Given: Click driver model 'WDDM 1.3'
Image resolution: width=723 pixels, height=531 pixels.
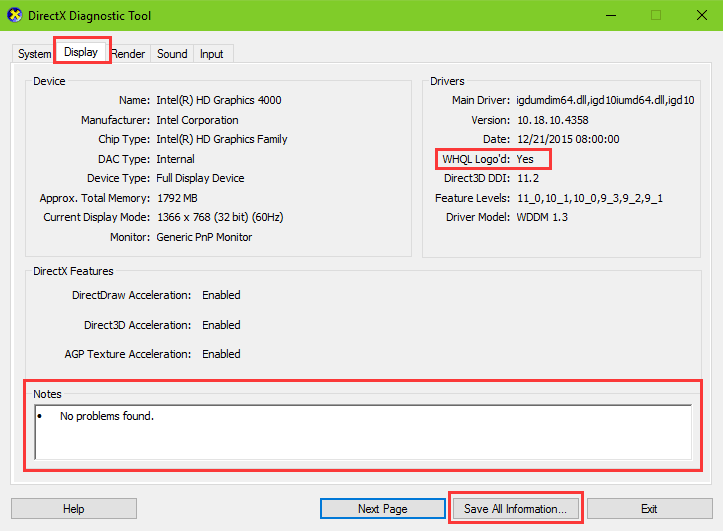Looking at the screenshot, I should [x=542, y=217].
